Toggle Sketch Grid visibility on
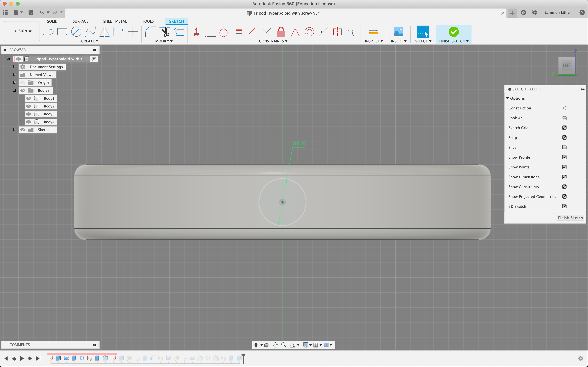The height and width of the screenshot is (367, 588). pyautogui.click(x=564, y=127)
